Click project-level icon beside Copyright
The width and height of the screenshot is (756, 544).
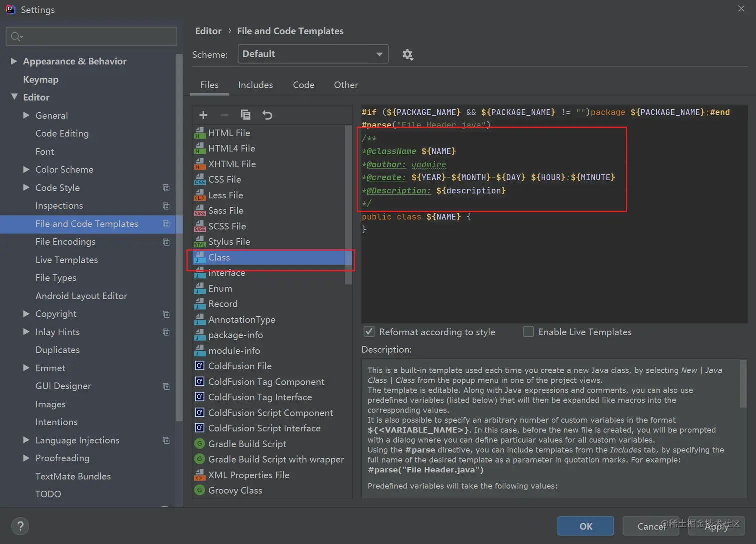click(166, 314)
